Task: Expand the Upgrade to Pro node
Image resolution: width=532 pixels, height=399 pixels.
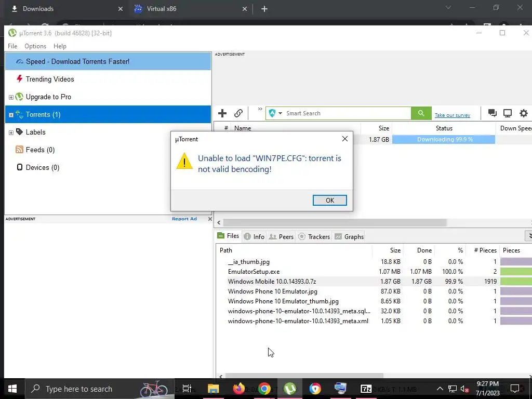Action: [11, 97]
